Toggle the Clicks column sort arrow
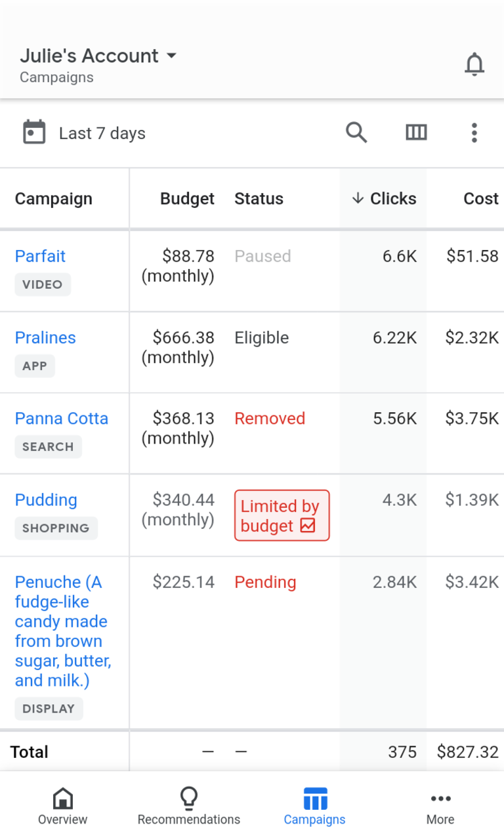This screenshot has height=840, width=504. [x=358, y=198]
